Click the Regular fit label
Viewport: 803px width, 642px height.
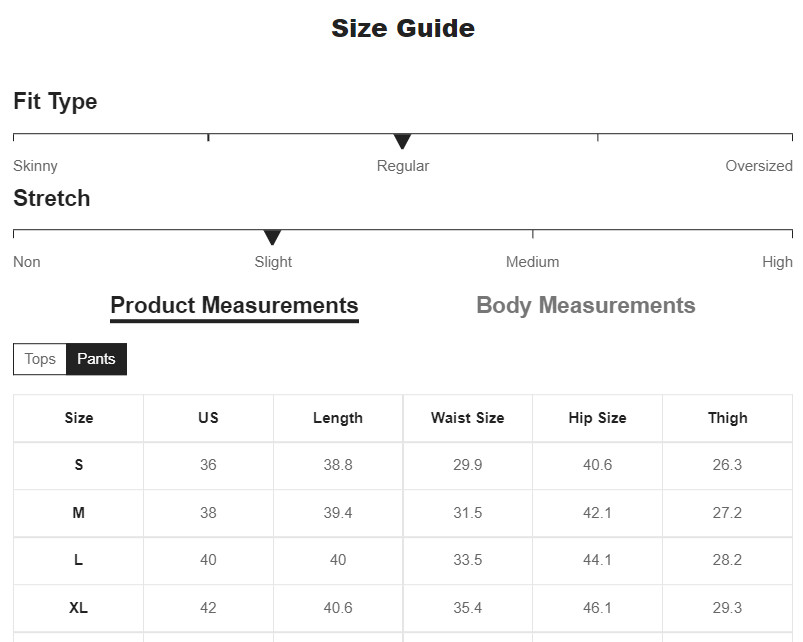pos(402,166)
